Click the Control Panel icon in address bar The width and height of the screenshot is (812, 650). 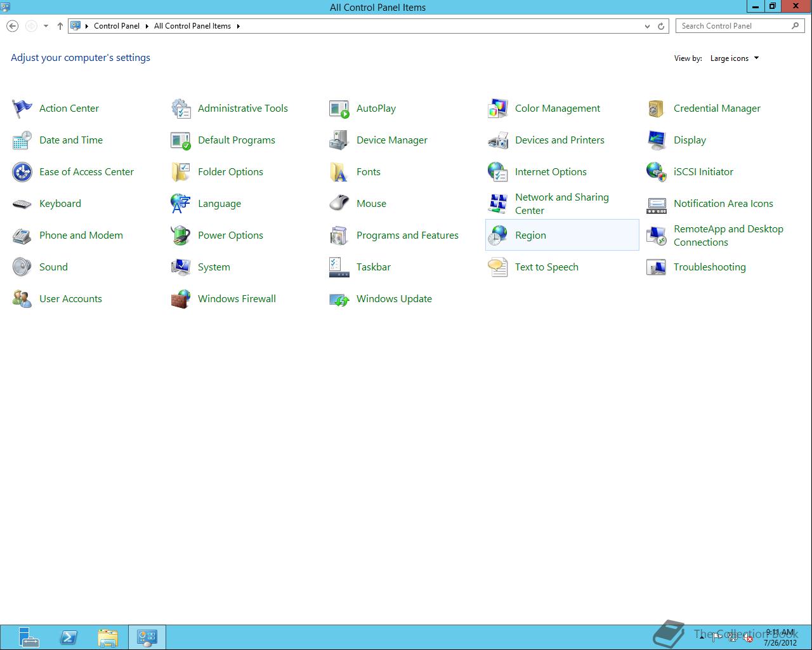pyautogui.click(x=75, y=26)
